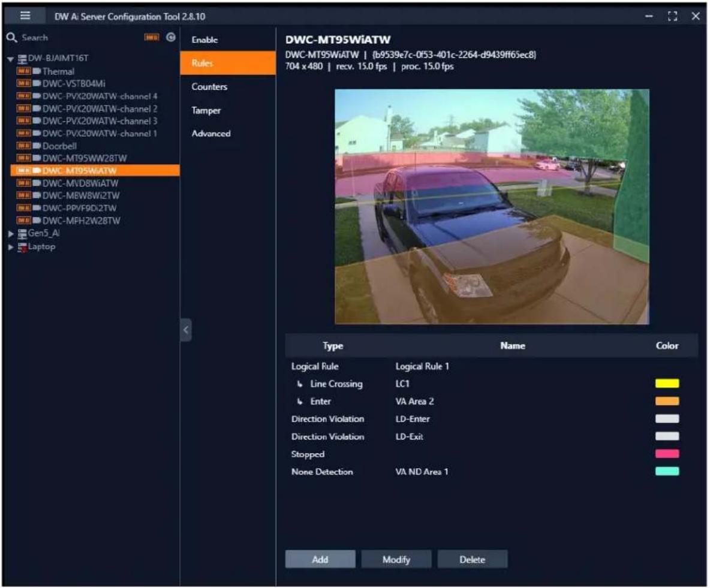The image size is (710, 588).
Task: Select highlighted DWC-MT95WiATW tree row
Action: coord(95,171)
